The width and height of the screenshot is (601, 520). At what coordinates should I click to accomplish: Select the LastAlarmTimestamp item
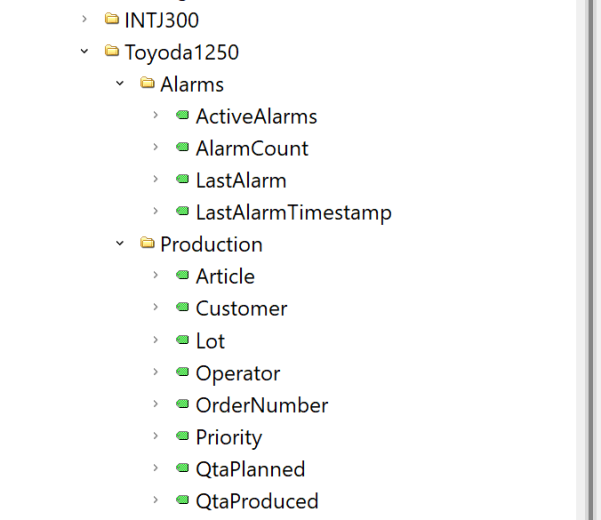293,212
